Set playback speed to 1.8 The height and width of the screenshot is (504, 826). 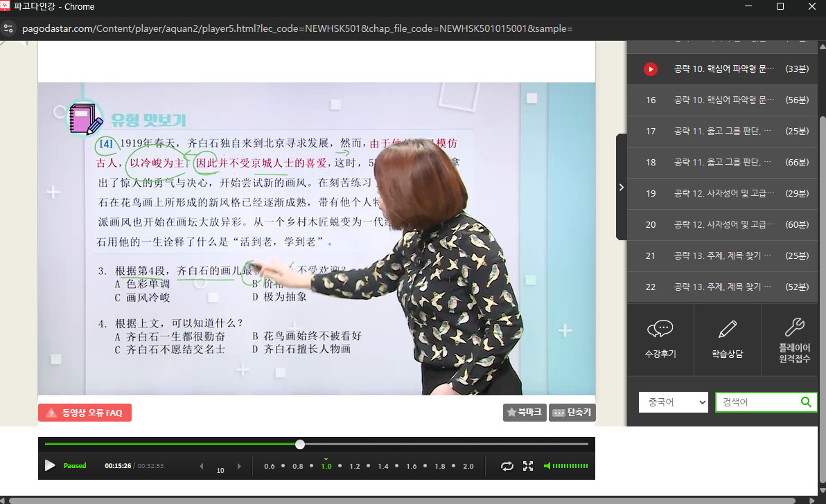tap(440, 466)
